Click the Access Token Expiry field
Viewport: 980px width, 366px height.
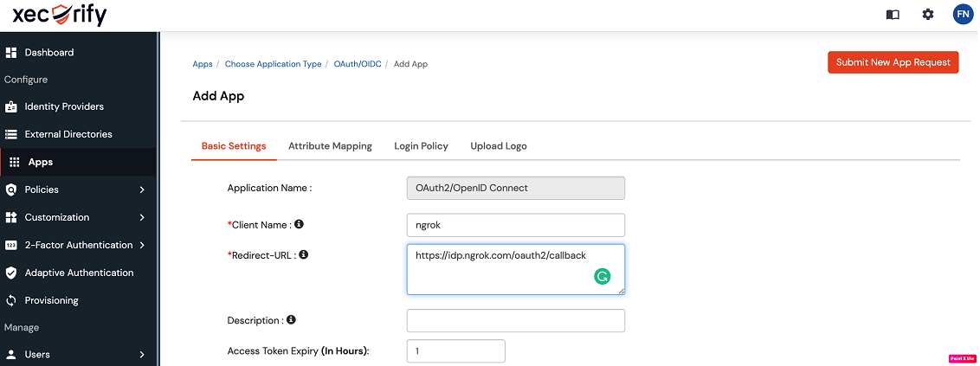click(x=455, y=351)
